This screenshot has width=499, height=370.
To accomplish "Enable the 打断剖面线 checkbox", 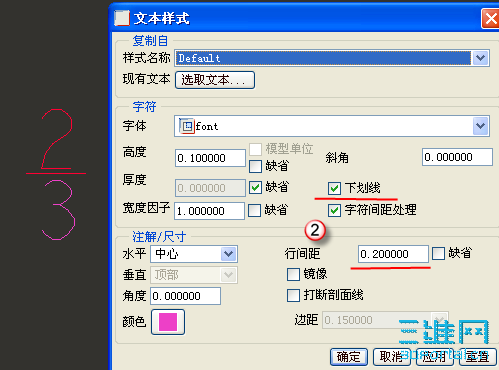I will pos(293,295).
